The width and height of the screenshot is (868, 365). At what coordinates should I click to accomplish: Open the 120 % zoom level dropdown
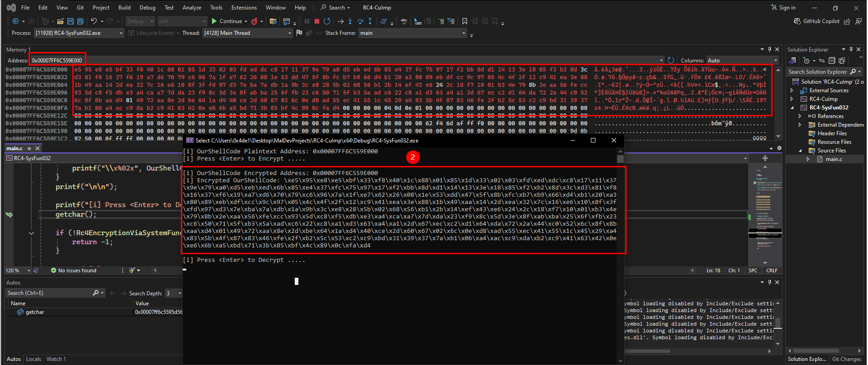(x=18, y=270)
